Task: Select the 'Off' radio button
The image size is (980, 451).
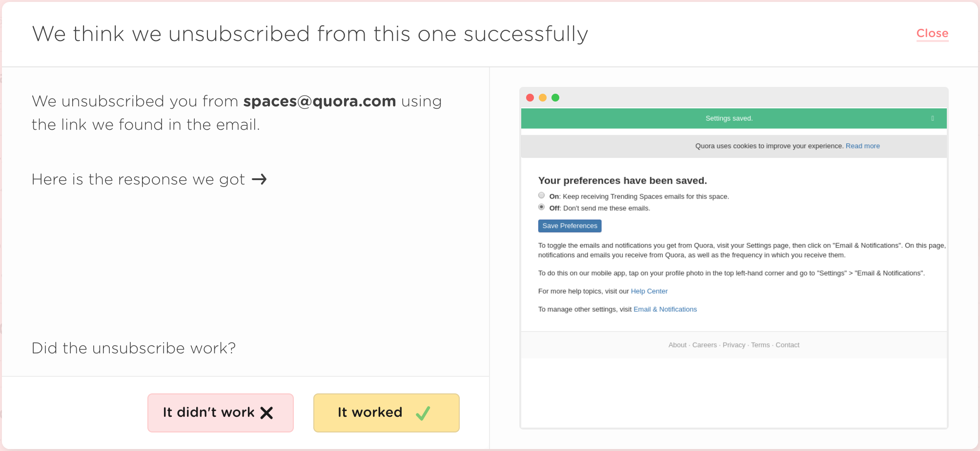Action: 541,207
